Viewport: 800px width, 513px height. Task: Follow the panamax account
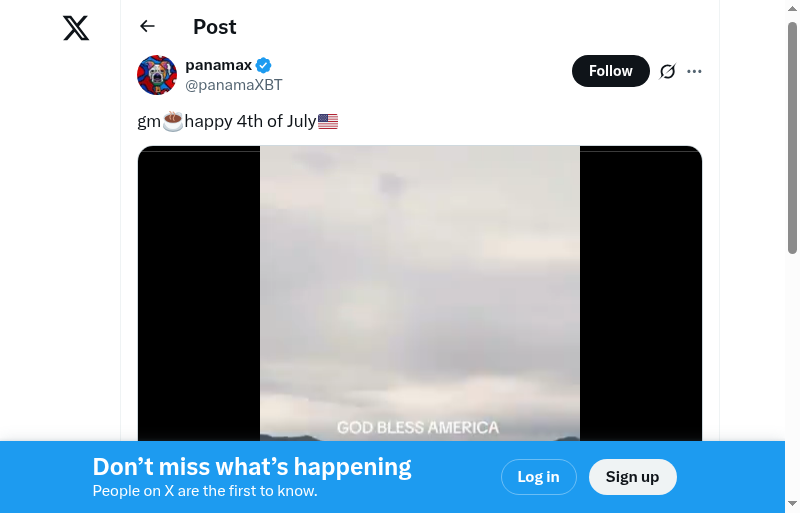[611, 71]
